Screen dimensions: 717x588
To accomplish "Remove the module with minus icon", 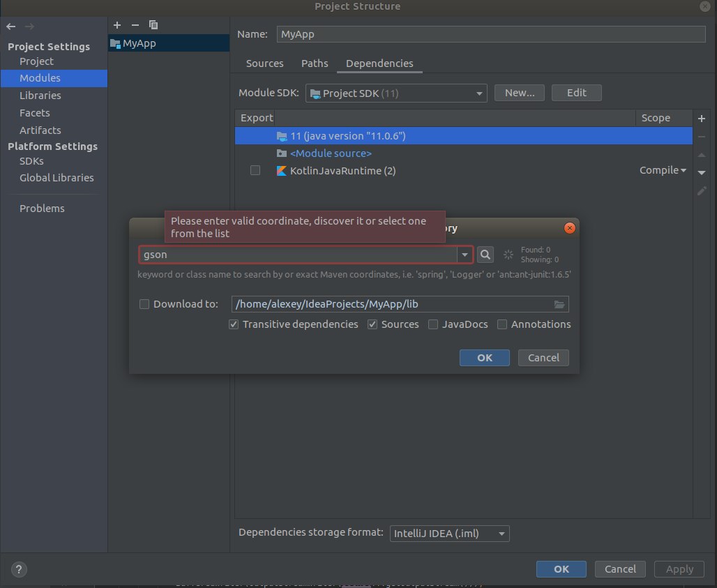I will coord(135,25).
